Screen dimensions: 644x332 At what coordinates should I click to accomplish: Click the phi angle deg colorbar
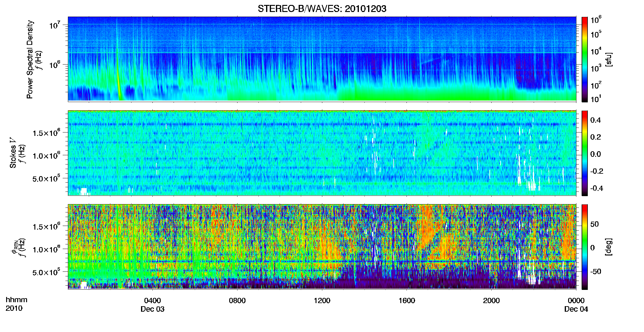[585, 247]
